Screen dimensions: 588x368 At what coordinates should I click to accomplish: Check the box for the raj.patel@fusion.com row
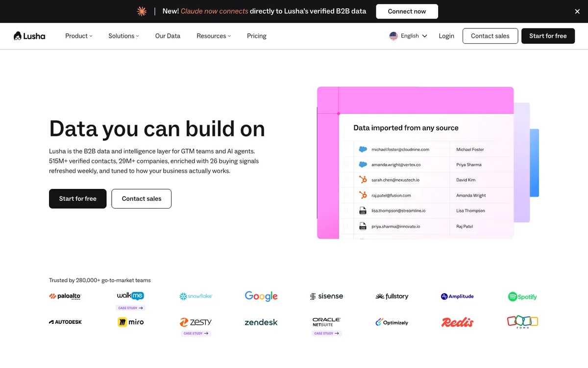tap(346, 195)
